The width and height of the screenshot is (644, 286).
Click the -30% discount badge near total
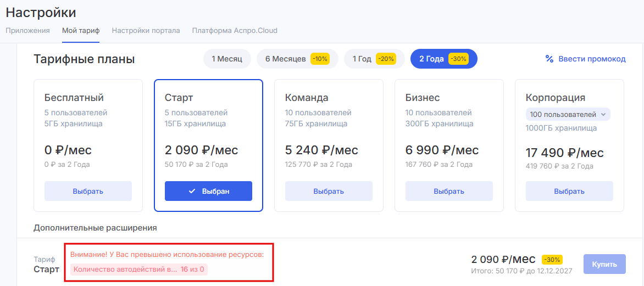pyautogui.click(x=552, y=260)
